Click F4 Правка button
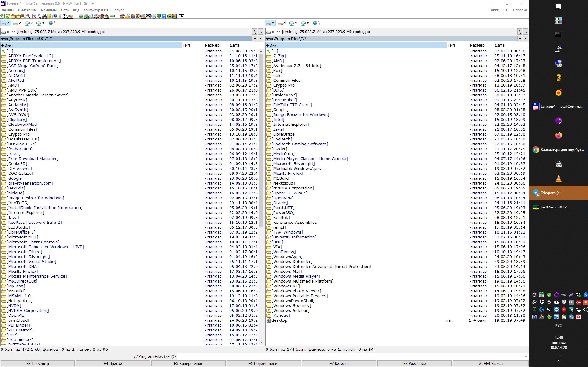Image resolution: width=588 pixels, height=367 pixels. [113, 364]
